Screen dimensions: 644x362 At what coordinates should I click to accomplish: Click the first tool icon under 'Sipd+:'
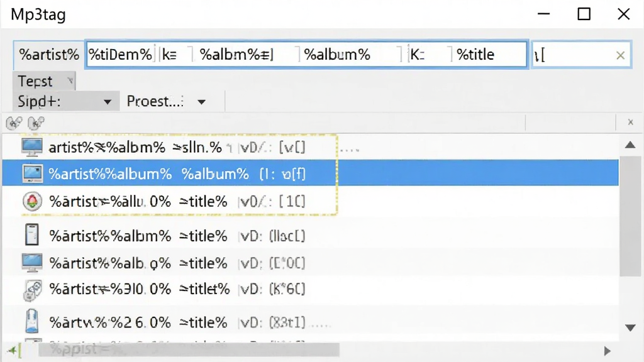pyautogui.click(x=14, y=123)
